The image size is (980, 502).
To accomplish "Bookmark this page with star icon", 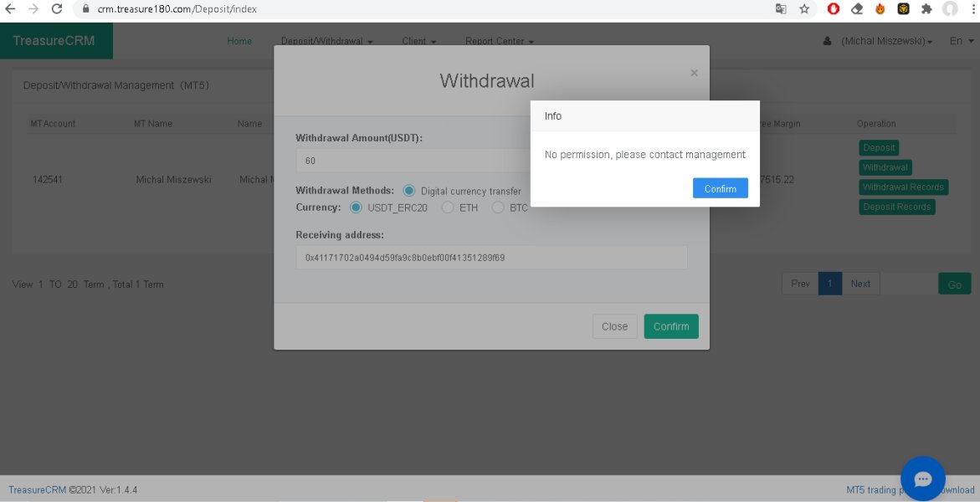I will [804, 8].
